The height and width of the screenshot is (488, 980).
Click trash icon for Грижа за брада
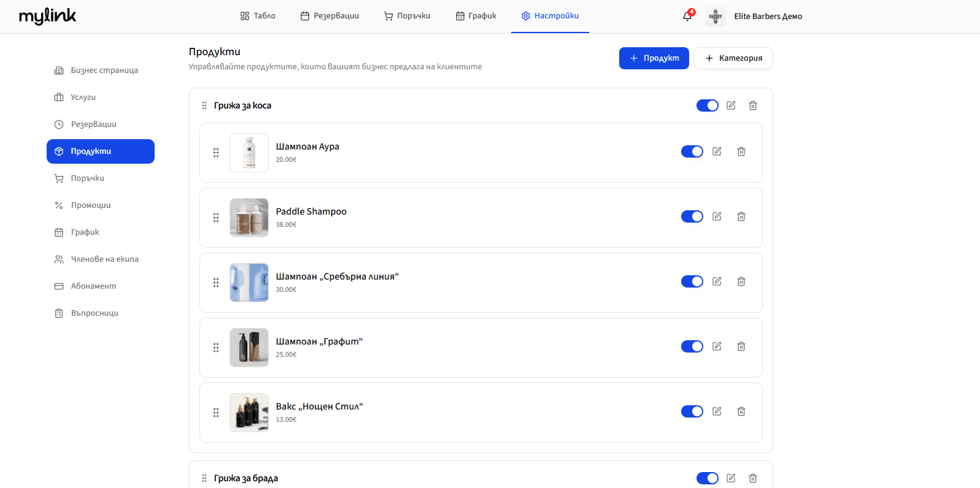point(753,478)
